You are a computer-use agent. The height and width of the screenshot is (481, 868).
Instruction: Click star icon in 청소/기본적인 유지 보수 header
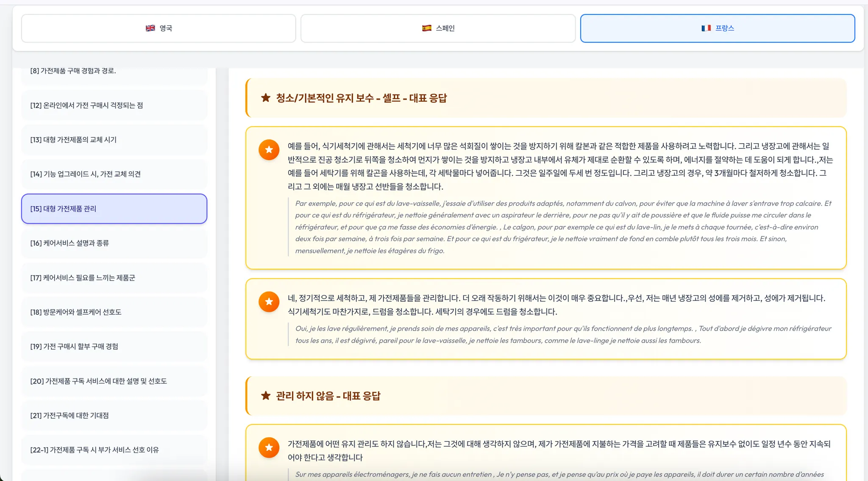coord(266,98)
